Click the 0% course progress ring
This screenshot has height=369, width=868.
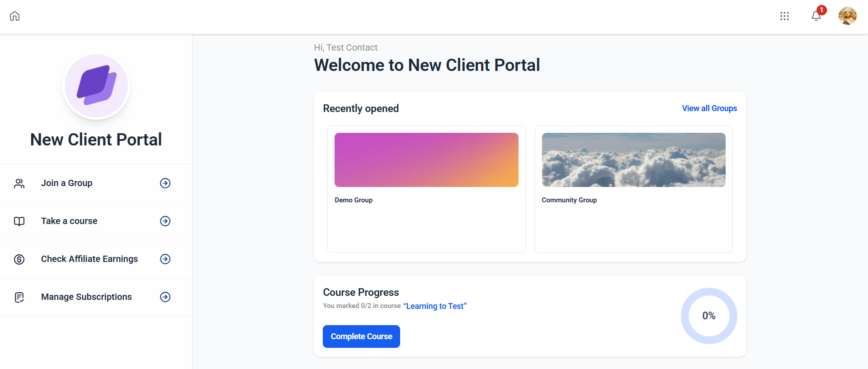709,316
